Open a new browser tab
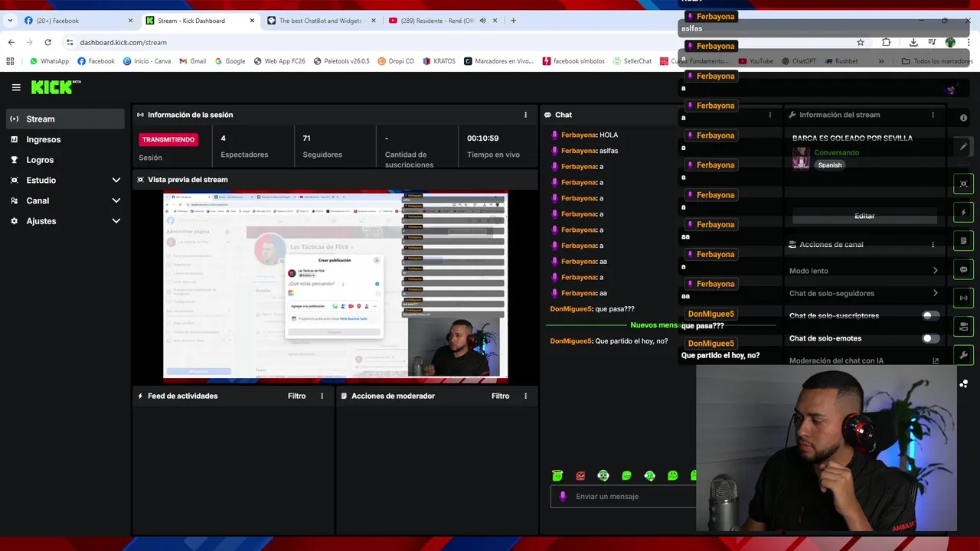Image resolution: width=980 pixels, height=551 pixels. pyautogui.click(x=514, y=21)
